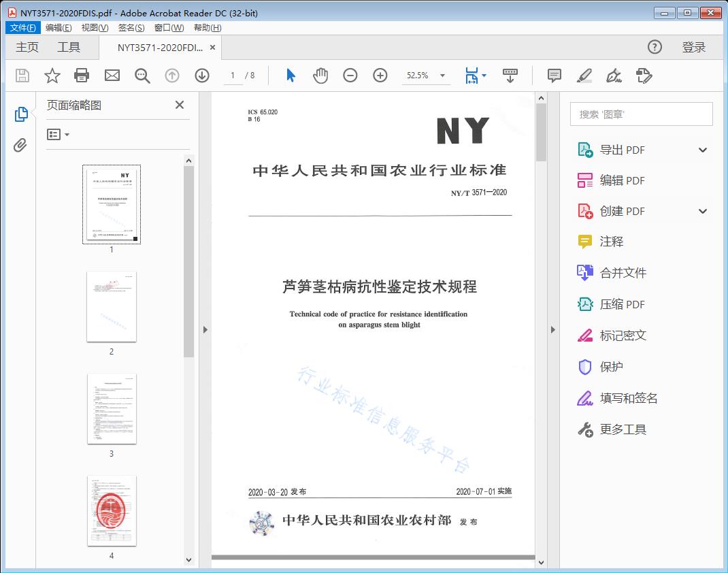The width and height of the screenshot is (728, 573).
Task: Click the zoom in plus icon
Action: [x=380, y=76]
